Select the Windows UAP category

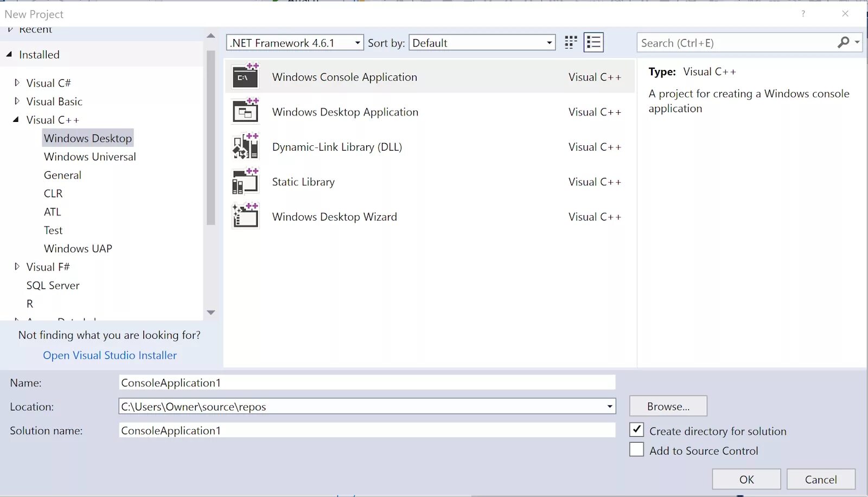[78, 249]
